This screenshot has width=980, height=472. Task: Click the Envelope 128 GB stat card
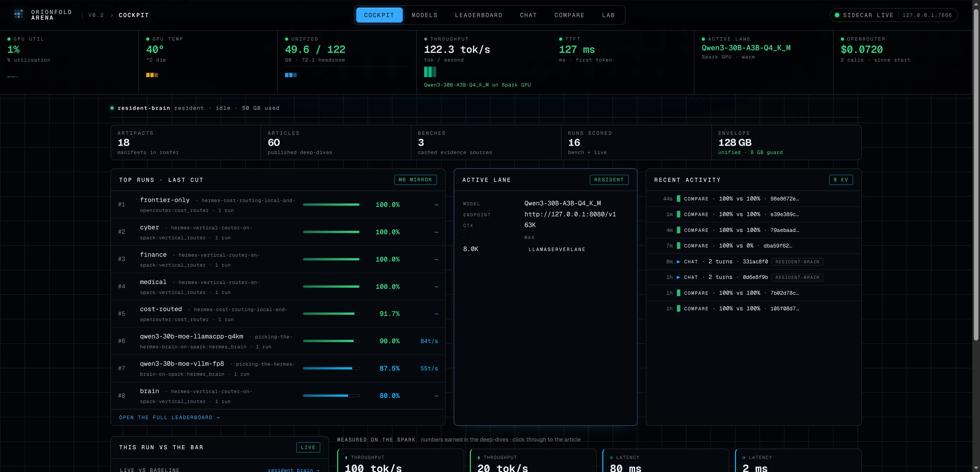point(786,142)
